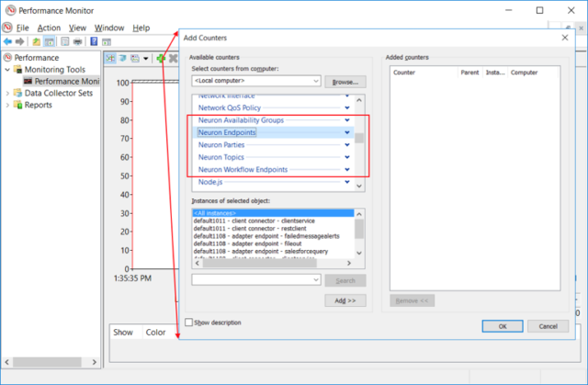Click the blue Help icon in the toolbar

pyautogui.click(x=94, y=41)
